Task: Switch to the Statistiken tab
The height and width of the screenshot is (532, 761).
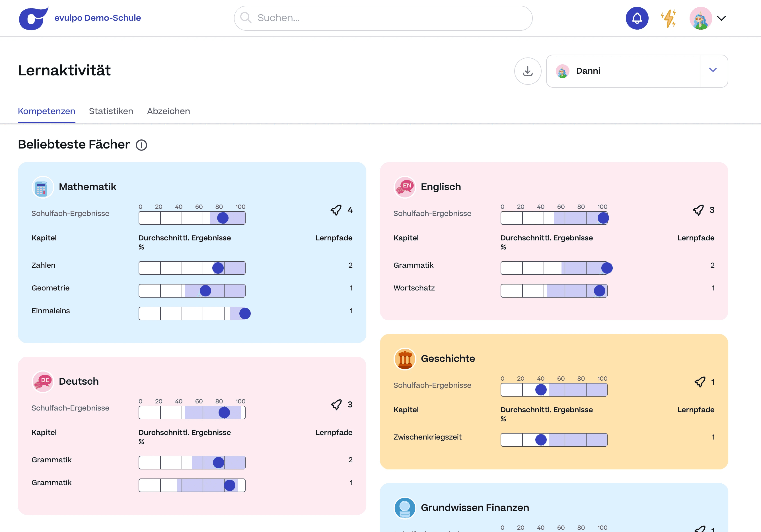Action: click(x=111, y=111)
